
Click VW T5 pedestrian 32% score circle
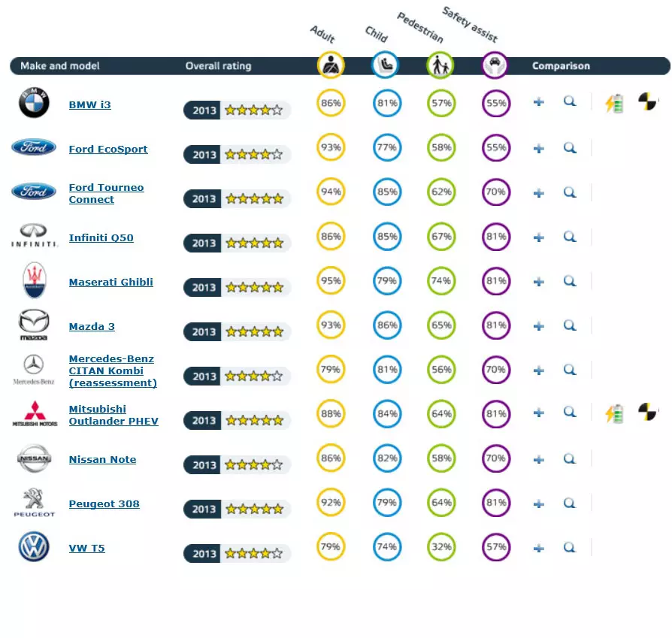pos(441,547)
